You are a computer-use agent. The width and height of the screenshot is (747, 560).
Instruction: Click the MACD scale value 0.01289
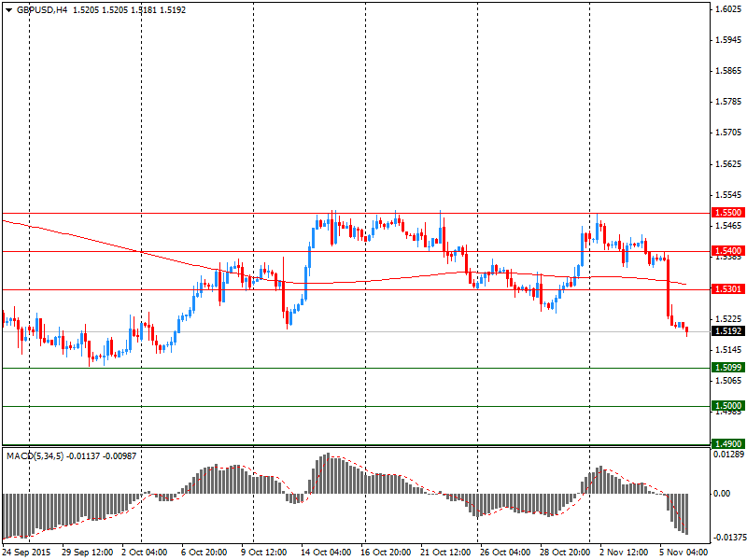[728, 455]
